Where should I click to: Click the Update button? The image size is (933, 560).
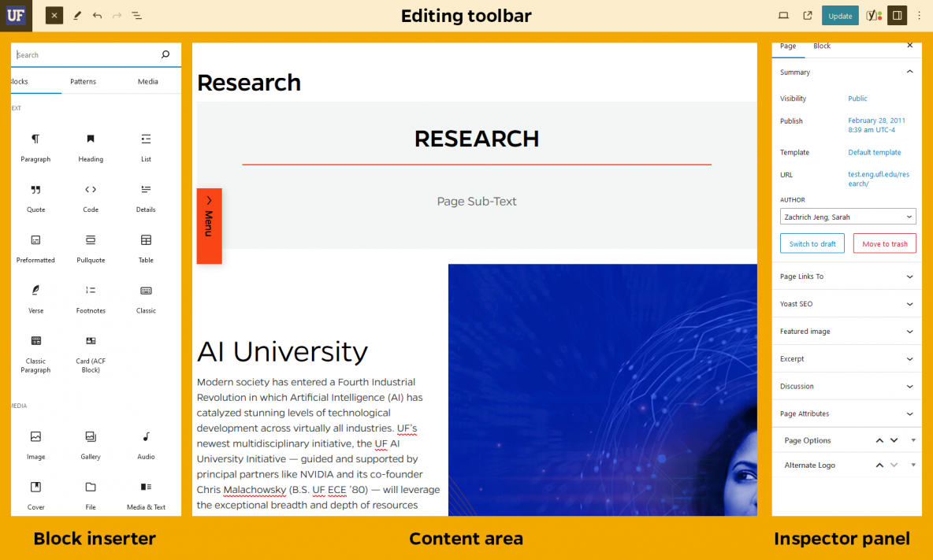(x=840, y=15)
